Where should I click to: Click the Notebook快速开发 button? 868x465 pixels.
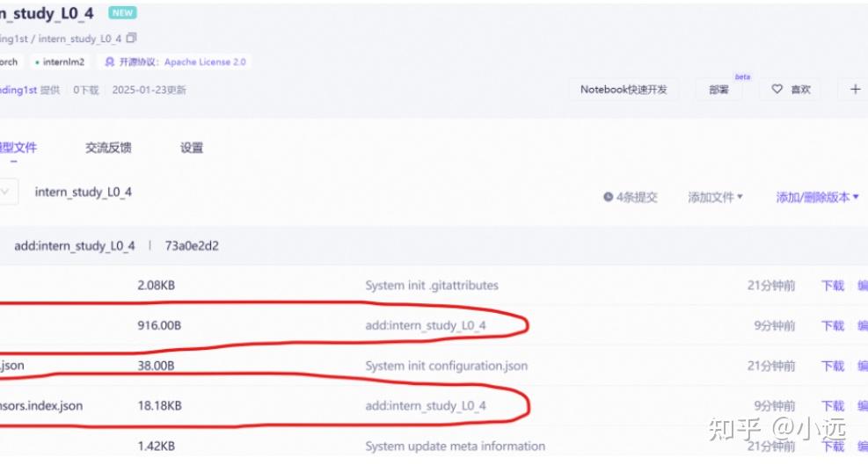(624, 90)
